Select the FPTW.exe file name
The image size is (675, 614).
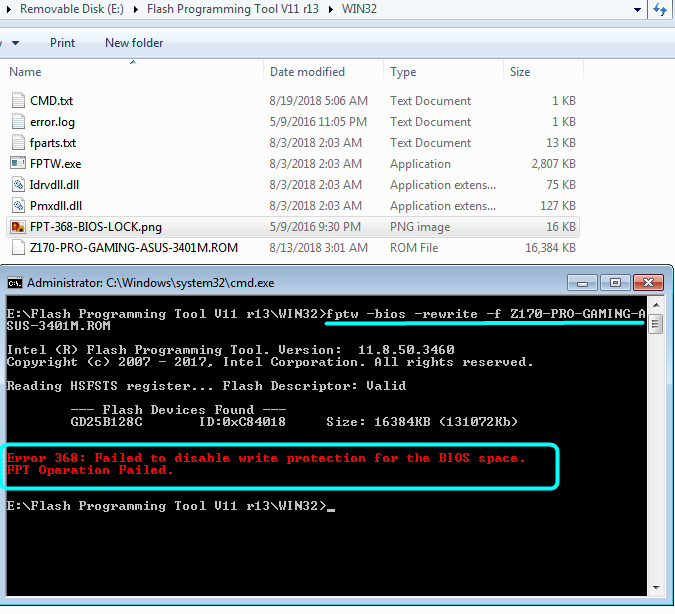[x=56, y=164]
